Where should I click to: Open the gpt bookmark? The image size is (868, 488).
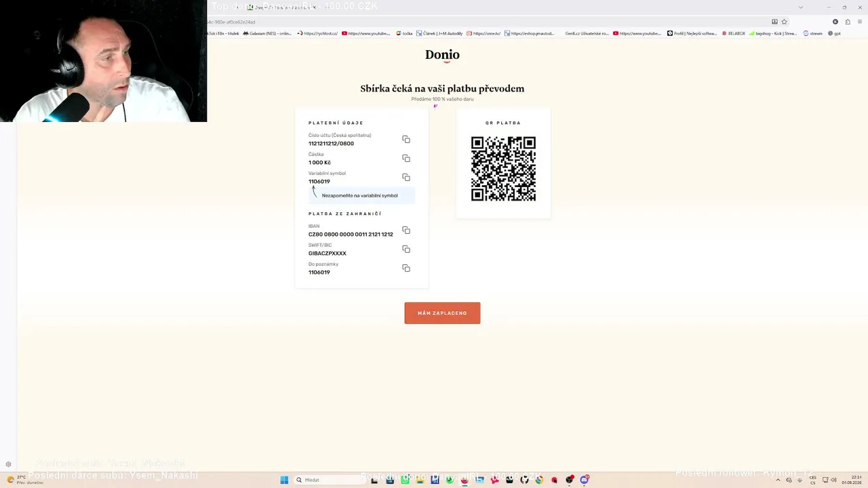(834, 33)
